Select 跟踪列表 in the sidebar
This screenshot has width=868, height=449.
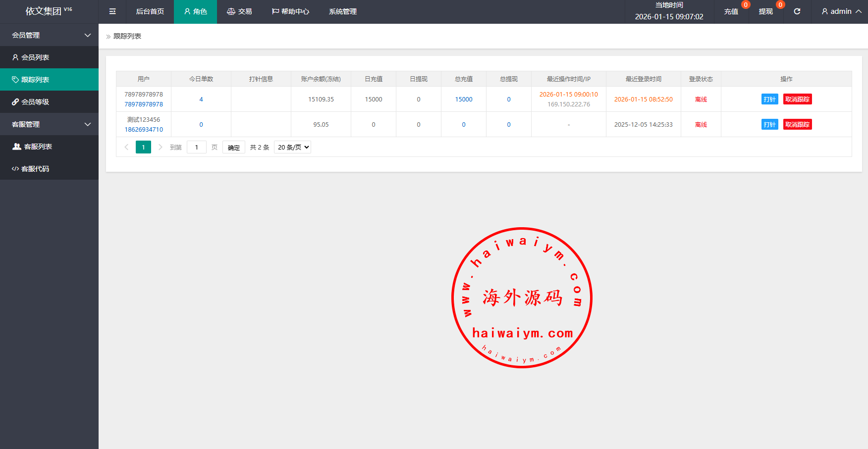coord(35,80)
